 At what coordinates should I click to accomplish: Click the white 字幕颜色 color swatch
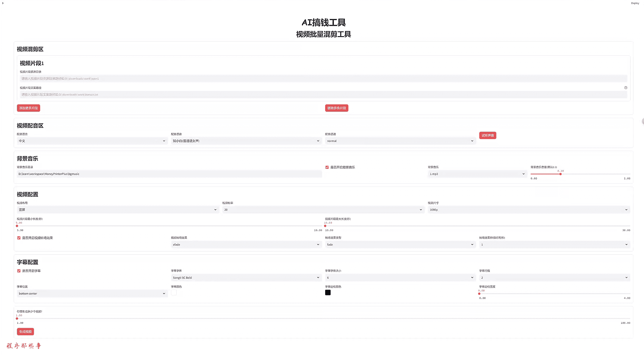[x=174, y=292]
